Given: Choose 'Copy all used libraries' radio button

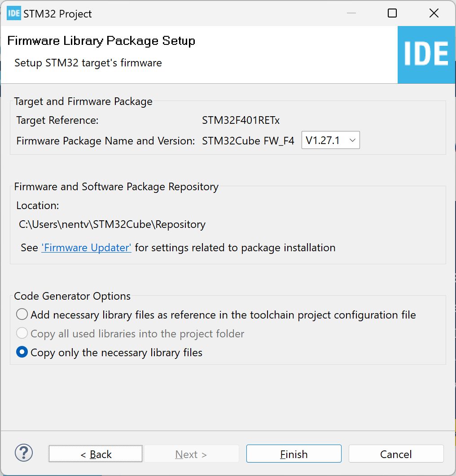Looking at the screenshot, I should 22,333.
